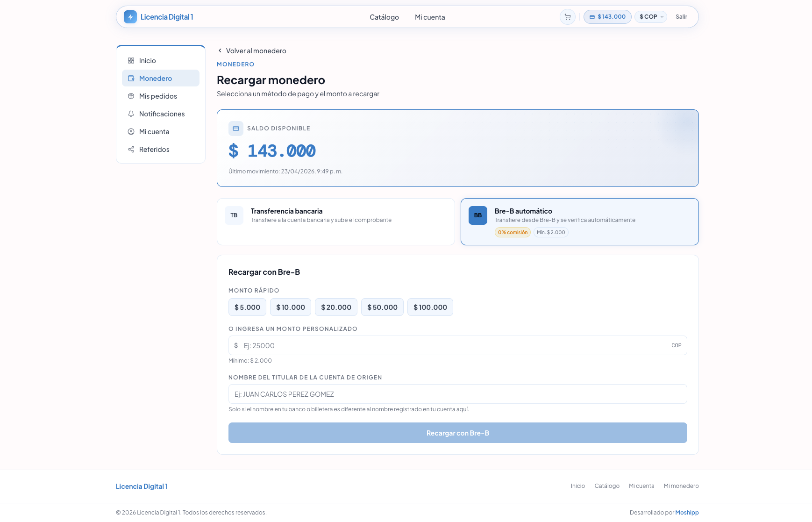Viewport: 812px width, 522px height.
Task: Click the account holder name input field
Action: [x=457, y=394]
